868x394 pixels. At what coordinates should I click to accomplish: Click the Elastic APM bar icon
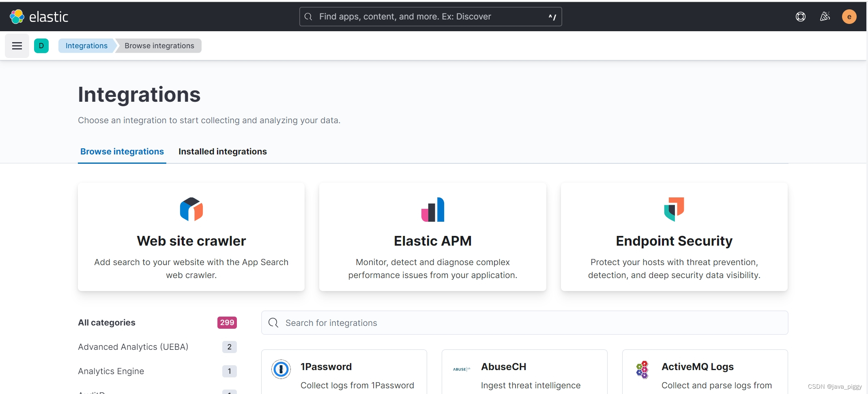[433, 210]
